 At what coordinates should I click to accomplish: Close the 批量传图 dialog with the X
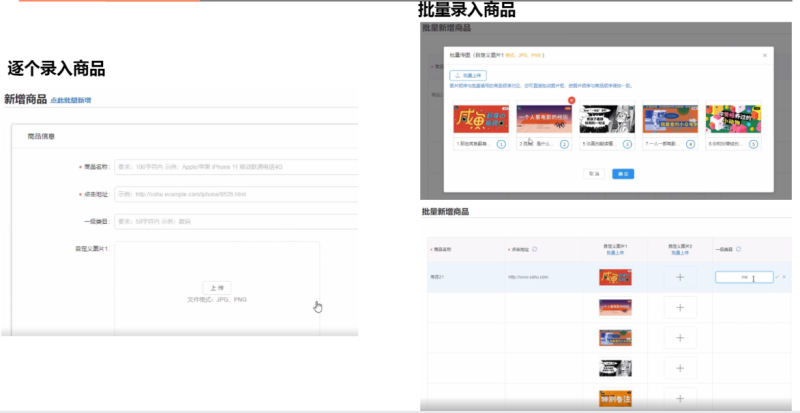click(765, 55)
